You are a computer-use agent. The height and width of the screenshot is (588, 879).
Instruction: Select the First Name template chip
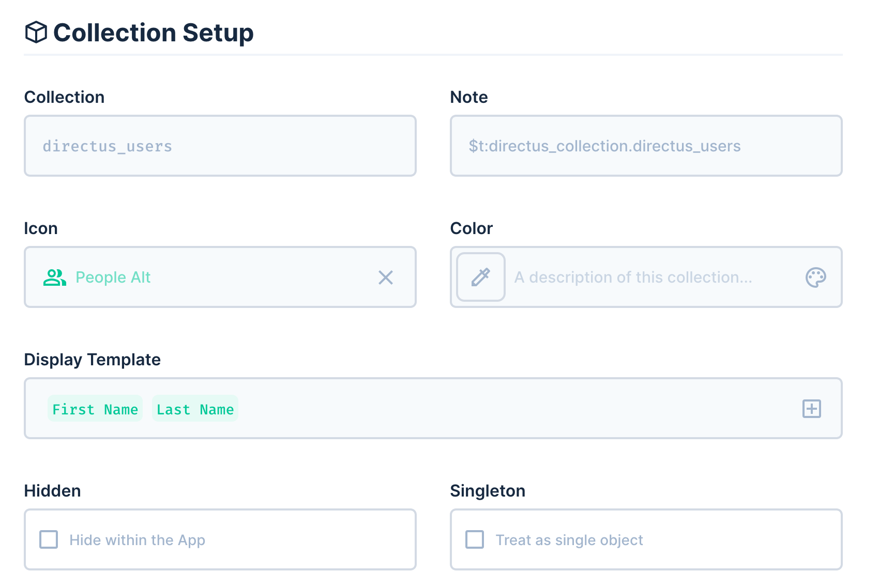point(95,409)
